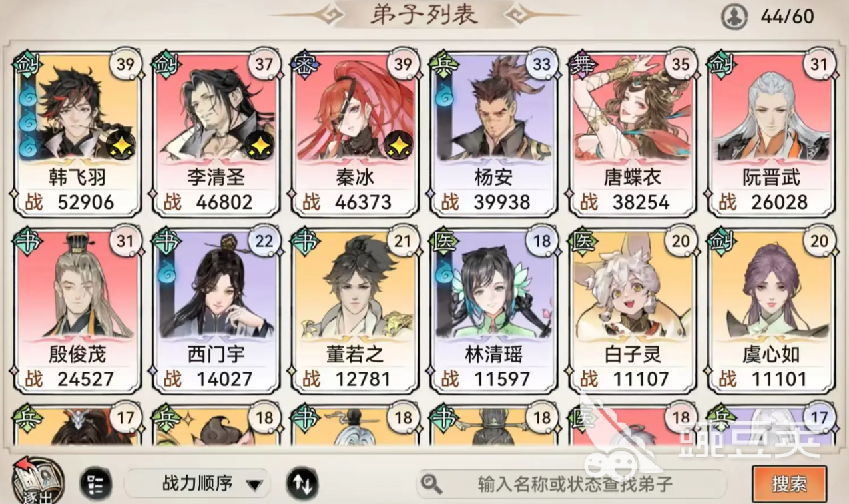Open disciple 杨安's card
Viewport: 849px width, 504px height.
(493, 134)
